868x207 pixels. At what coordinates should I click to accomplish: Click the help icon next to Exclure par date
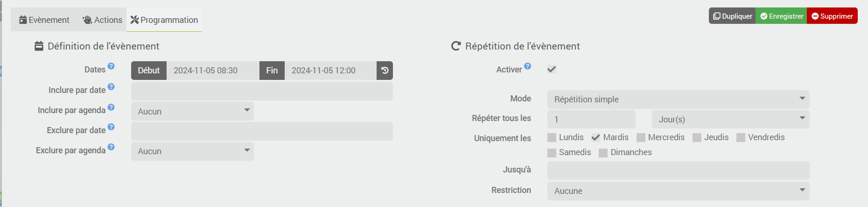pyautogui.click(x=111, y=127)
